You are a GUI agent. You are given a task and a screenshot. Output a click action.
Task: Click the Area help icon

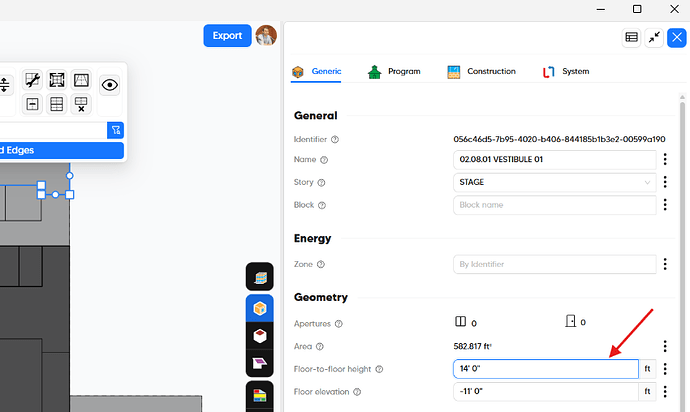tap(319, 347)
